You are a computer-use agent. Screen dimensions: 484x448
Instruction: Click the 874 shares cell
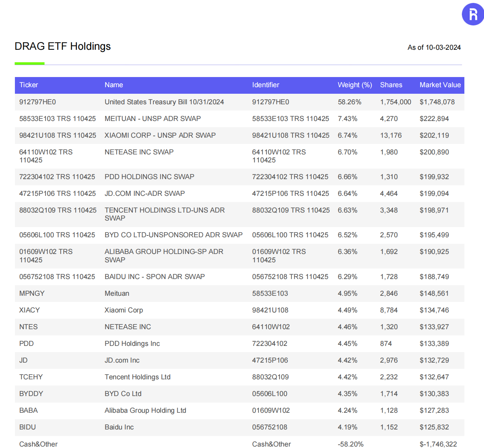(386, 344)
